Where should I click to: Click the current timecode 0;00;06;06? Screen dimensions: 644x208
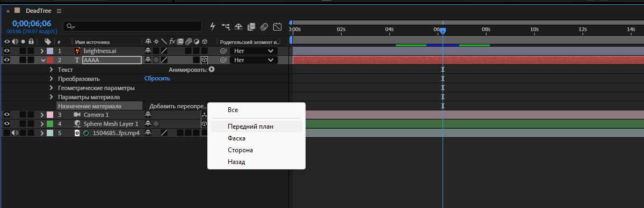[32, 24]
